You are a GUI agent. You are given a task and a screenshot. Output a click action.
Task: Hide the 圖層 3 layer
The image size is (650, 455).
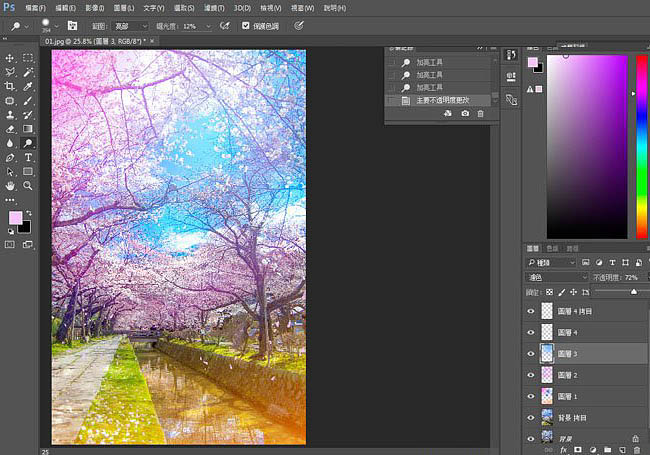(531, 353)
